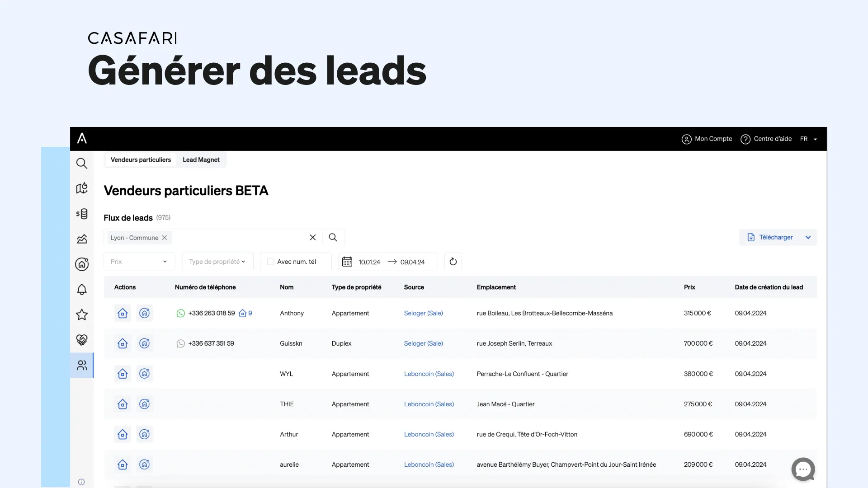This screenshot has width=868, height=488.
Task: Click the end date 09.04.24 field
Action: coord(412,262)
